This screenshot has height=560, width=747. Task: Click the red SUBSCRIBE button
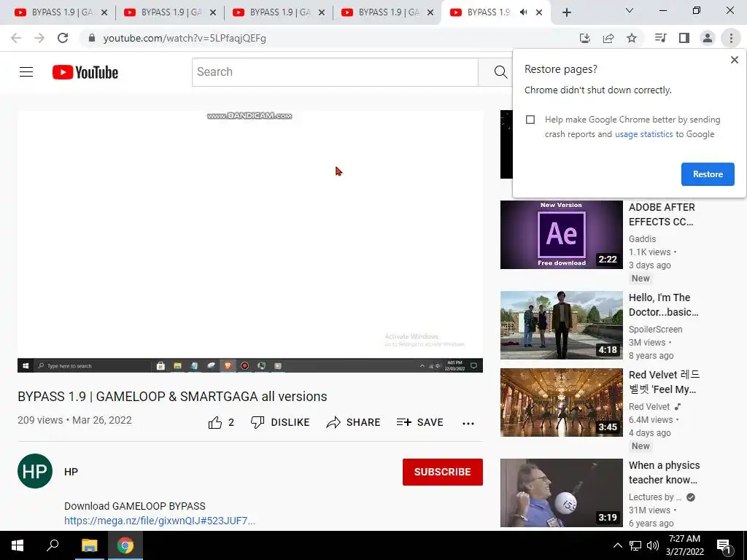pos(443,472)
